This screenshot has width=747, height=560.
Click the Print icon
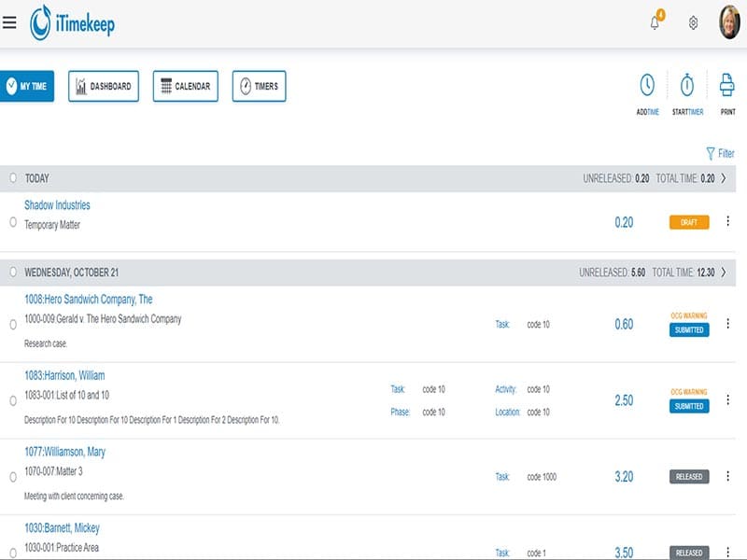727,86
